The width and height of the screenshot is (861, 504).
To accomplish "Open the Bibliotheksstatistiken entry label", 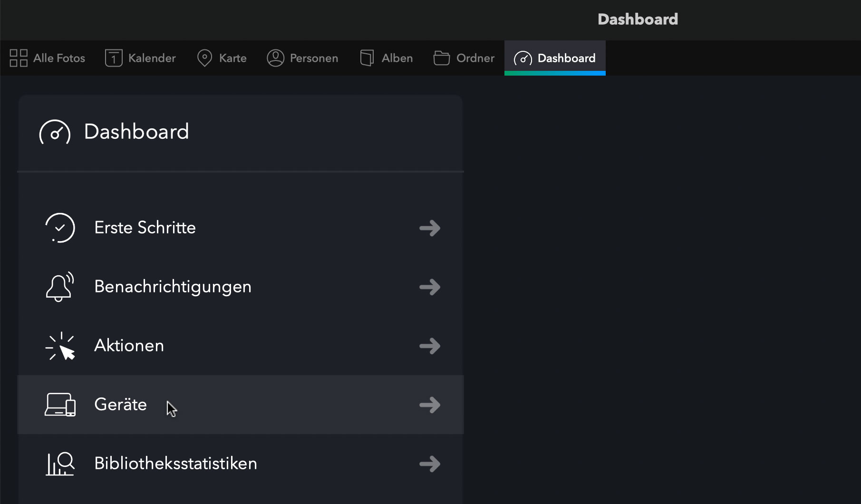I will 175,464.
